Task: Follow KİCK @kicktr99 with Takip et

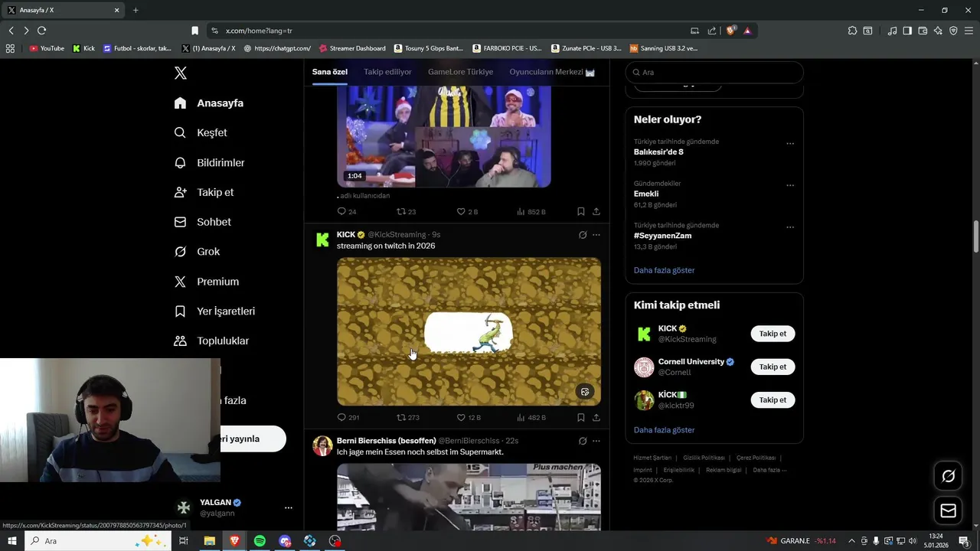Action: 773,399
